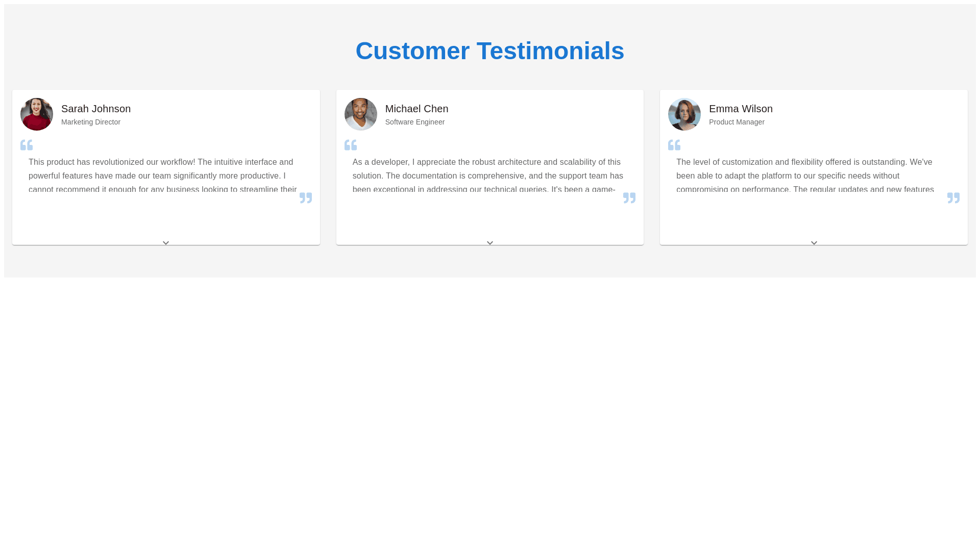Click Michael Chen's avatar photo
980x551 pixels.
tap(361, 114)
